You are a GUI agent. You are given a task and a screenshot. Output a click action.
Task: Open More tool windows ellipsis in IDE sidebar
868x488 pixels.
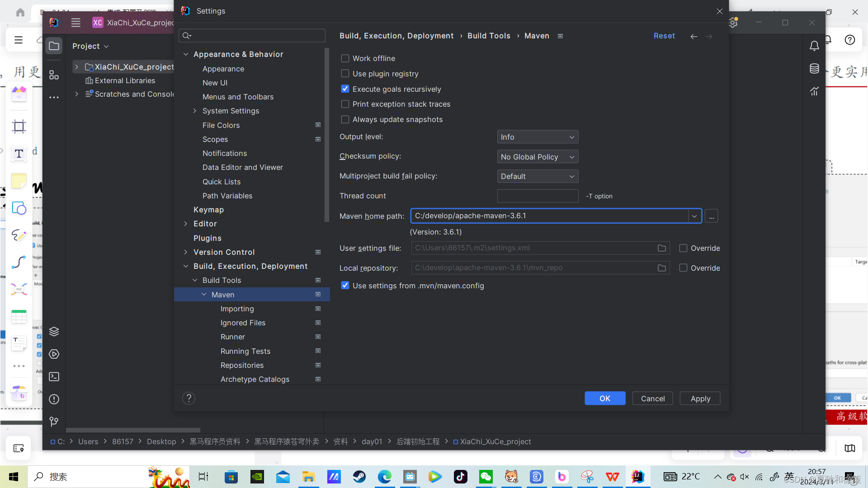(x=54, y=97)
